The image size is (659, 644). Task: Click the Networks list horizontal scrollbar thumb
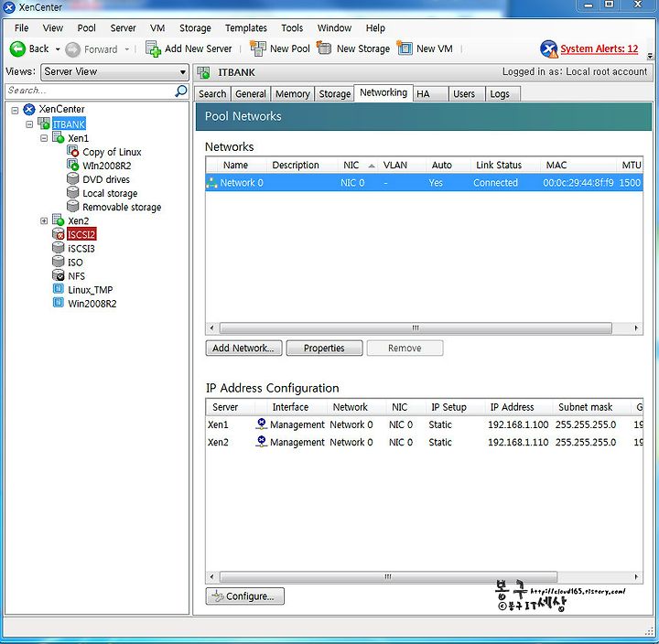pos(416,327)
